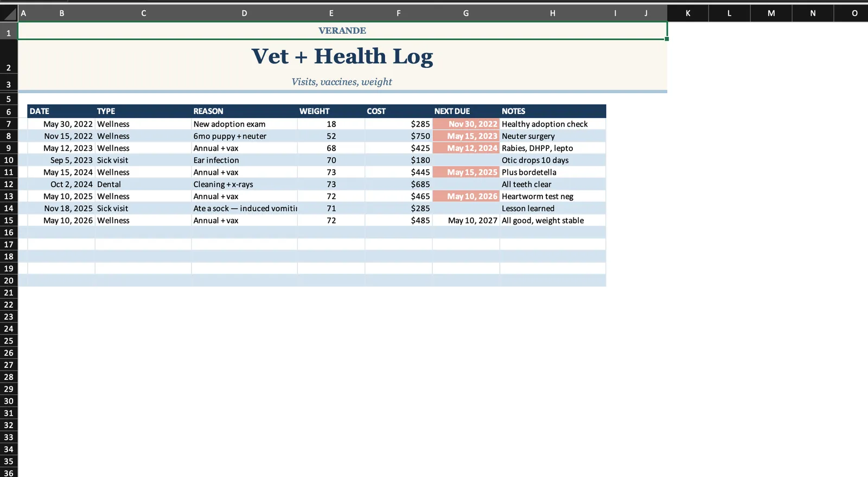The width and height of the screenshot is (868, 477).
Task: Select the $750 cost cell
Action: pos(399,136)
